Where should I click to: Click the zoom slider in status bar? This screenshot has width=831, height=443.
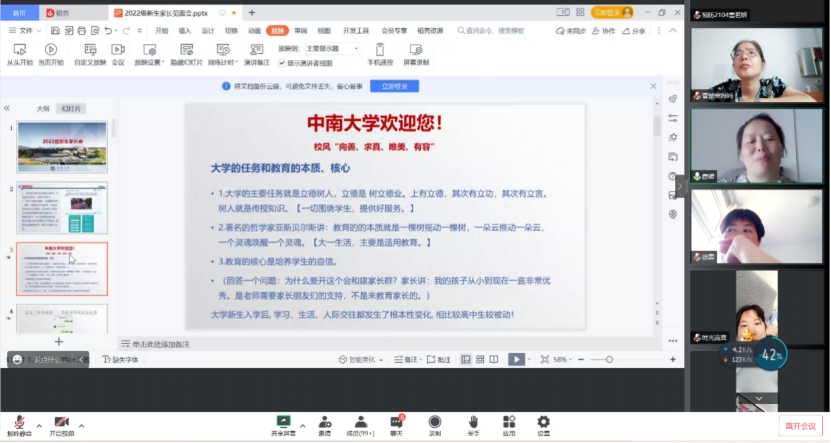click(610, 359)
